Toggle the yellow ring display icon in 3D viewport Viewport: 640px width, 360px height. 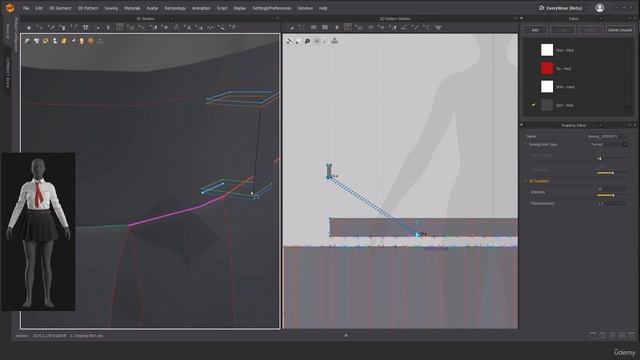tap(45, 41)
